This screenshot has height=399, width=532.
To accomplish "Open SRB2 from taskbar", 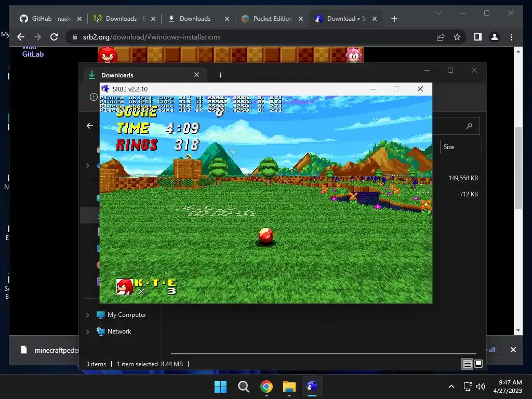I will click(312, 387).
